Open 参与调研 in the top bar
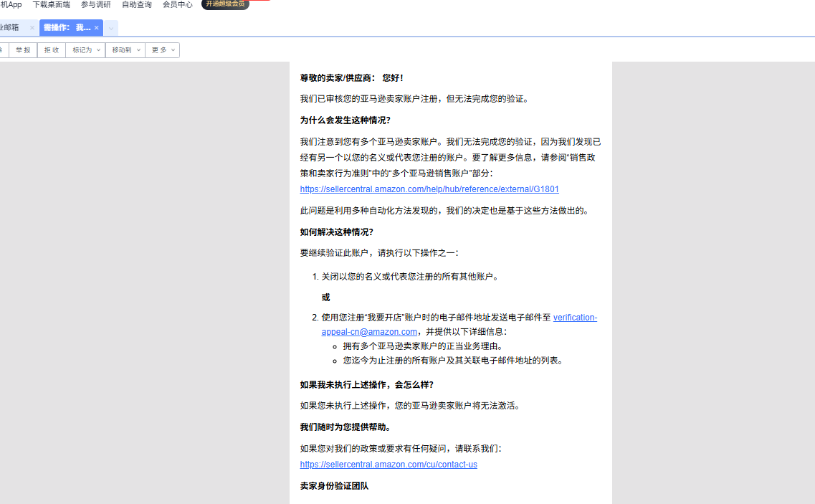 coord(95,4)
